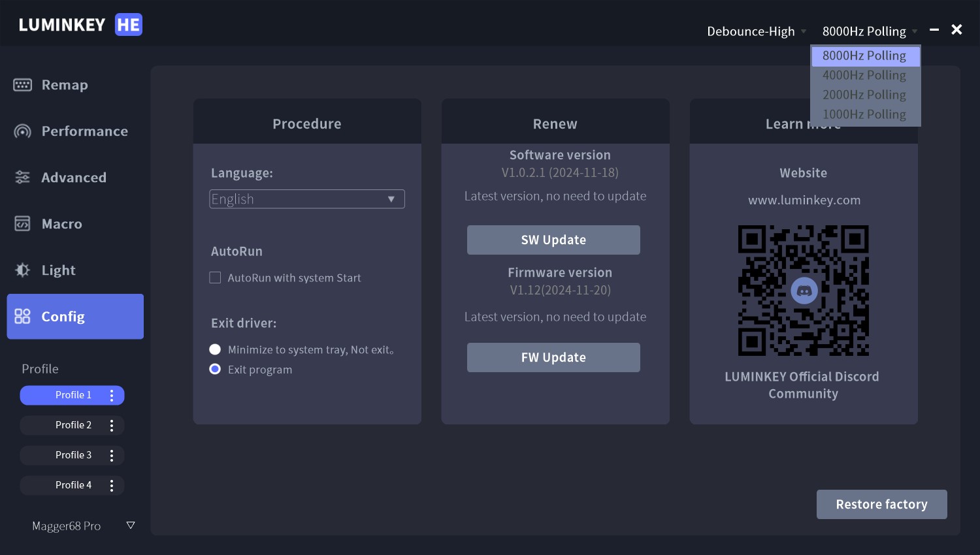The height and width of the screenshot is (555, 980).
Task: Click the Exit driver label
Action: pyautogui.click(x=244, y=323)
